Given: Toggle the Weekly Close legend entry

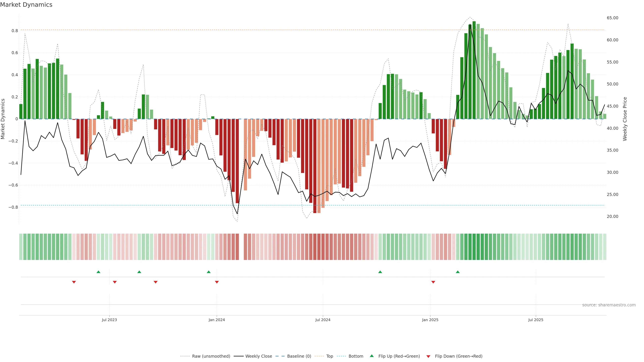Looking at the screenshot, I should click(x=258, y=356).
